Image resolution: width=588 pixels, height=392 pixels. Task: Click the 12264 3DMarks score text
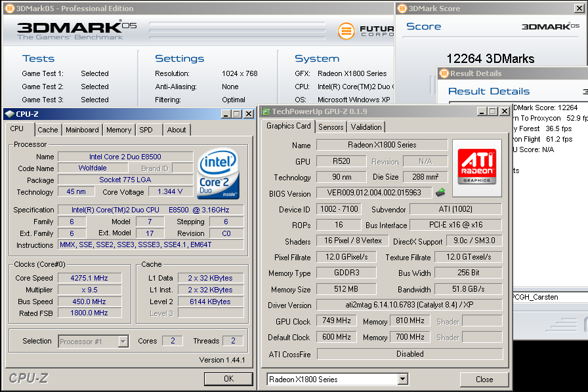[x=490, y=58]
